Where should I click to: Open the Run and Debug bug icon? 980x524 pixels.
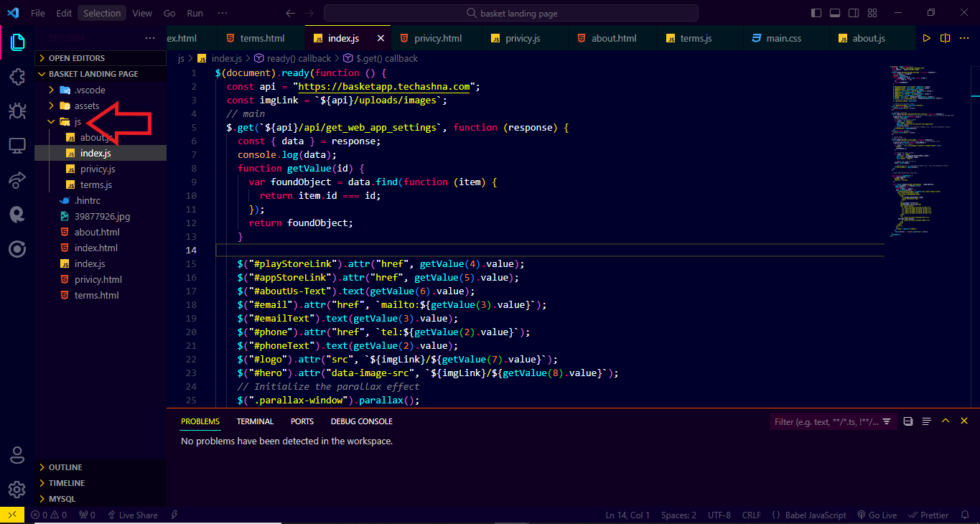tap(17, 111)
